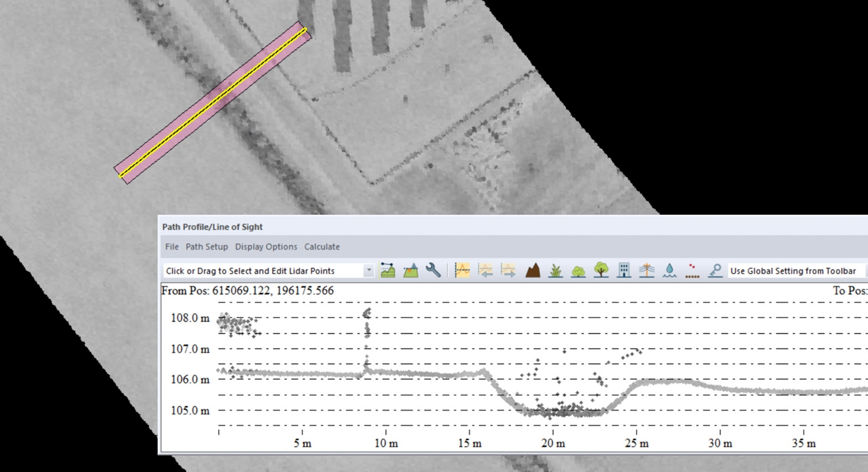Click the right arrow profile shift icon
The width and height of the screenshot is (868, 472).
[x=508, y=271]
